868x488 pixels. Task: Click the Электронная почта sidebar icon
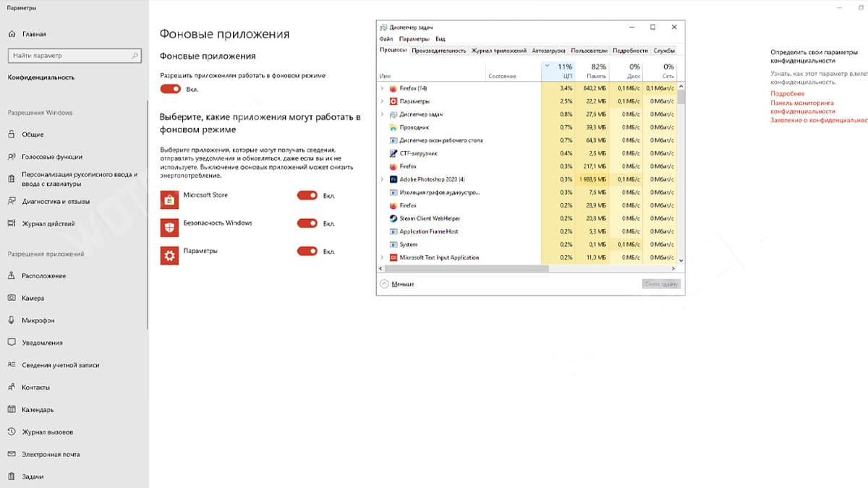(12, 455)
